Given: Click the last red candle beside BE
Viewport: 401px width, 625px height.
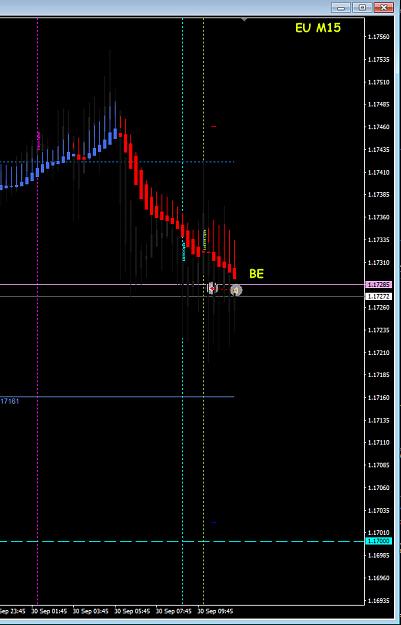Looking at the screenshot, I should 234,273.
